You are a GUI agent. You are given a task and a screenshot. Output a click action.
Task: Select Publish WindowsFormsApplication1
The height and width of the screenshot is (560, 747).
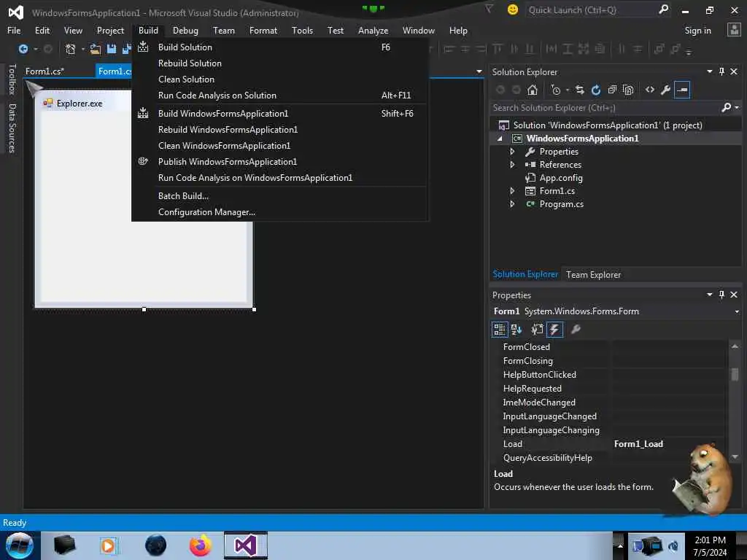(280, 162)
